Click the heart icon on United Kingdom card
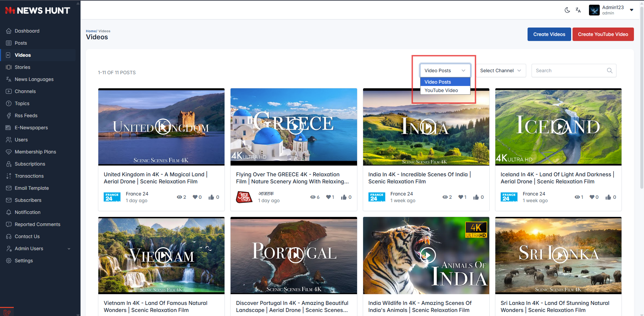Image resolution: width=644 pixels, height=316 pixels. pyautogui.click(x=195, y=197)
